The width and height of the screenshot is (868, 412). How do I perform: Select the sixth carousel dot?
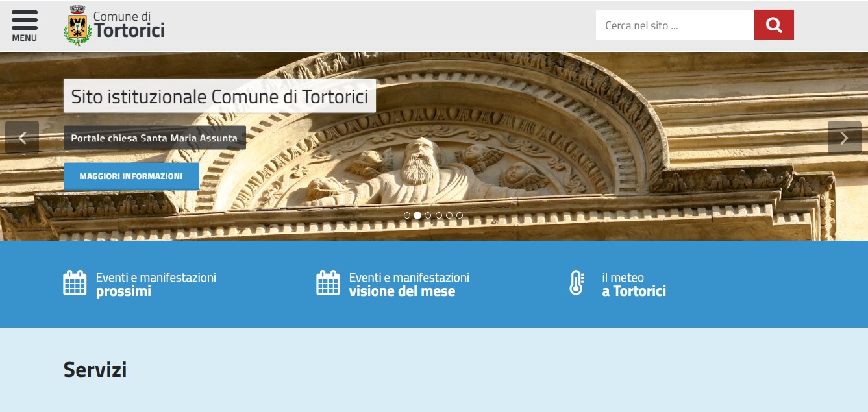pos(460,215)
